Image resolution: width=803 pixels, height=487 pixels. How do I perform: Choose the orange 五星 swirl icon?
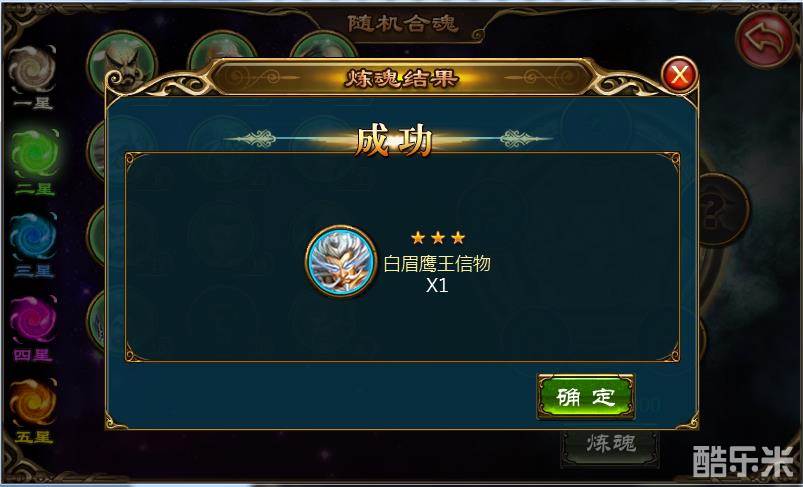pos(34,403)
